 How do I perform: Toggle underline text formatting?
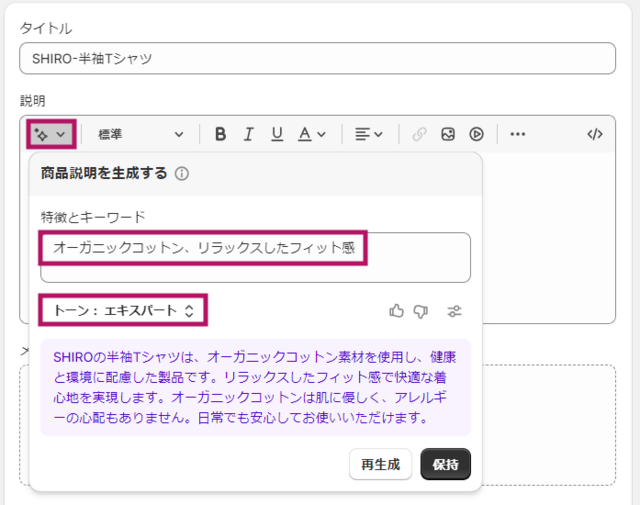[x=277, y=134]
